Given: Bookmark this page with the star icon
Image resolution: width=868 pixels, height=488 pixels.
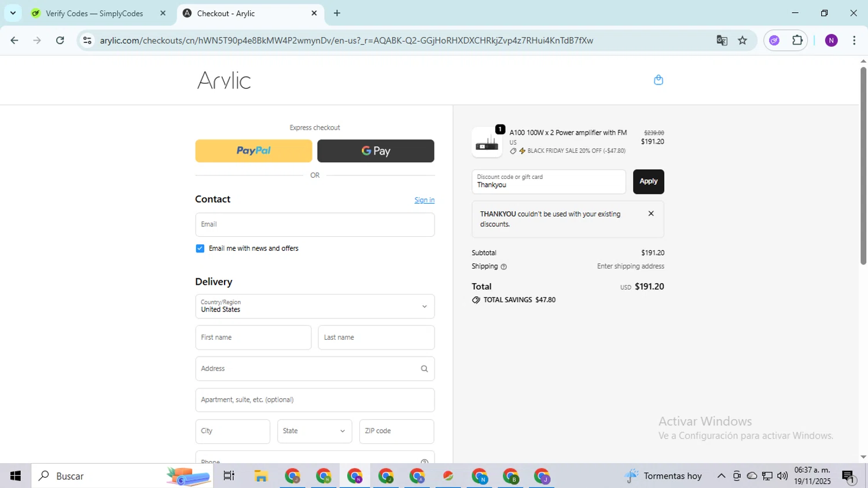Looking at the screenshot, I should (742, 41).
